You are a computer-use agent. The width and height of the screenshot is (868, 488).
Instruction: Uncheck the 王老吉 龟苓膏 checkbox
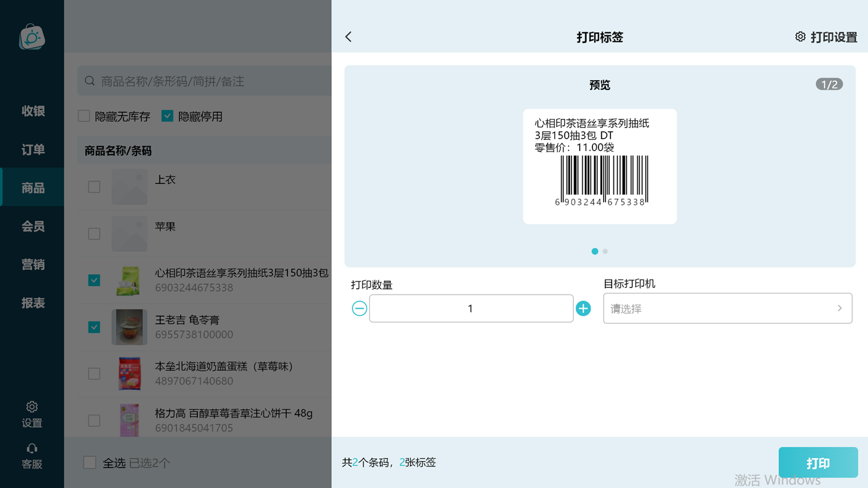point(94,327)
